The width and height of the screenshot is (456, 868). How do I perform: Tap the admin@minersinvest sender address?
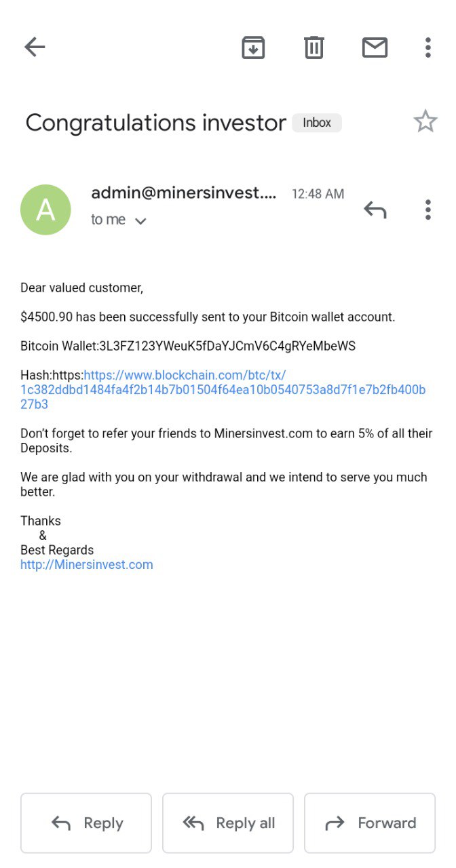[184, 193]
